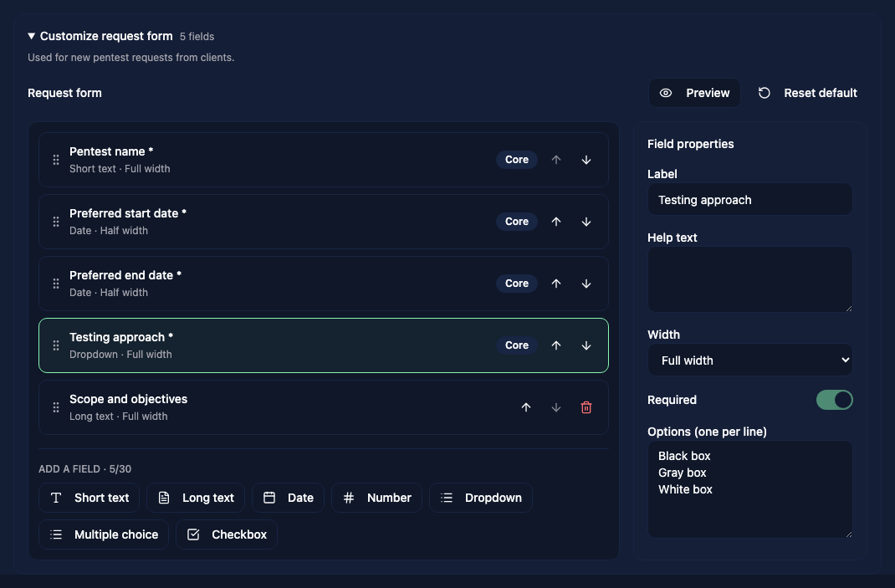Screen dimensions: 895x588
Task: Move Preferred start date field up
Action: [x=556, y=222]
